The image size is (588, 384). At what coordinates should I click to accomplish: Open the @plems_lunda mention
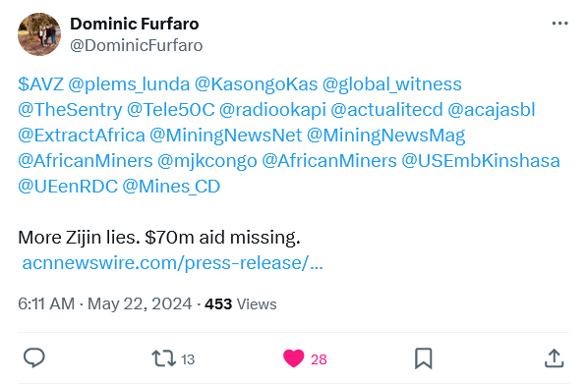(x=129, y=84)
